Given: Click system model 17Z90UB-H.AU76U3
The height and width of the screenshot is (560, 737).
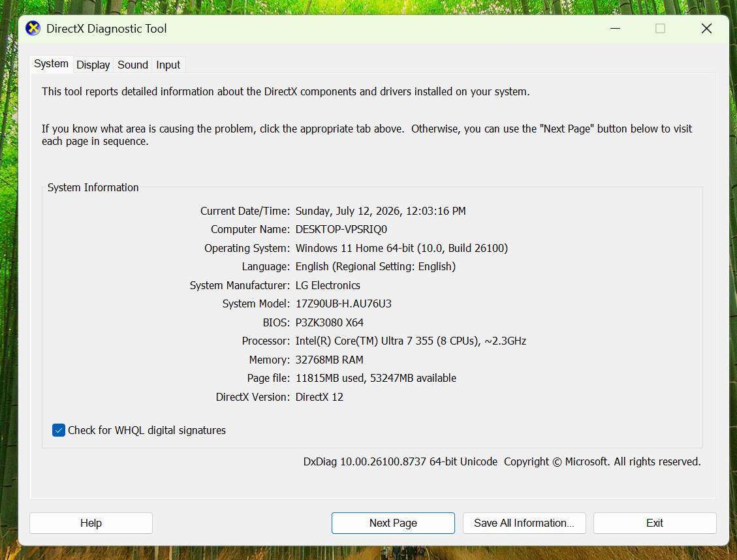Looking at the screenshot, I should tap(343, 304).
